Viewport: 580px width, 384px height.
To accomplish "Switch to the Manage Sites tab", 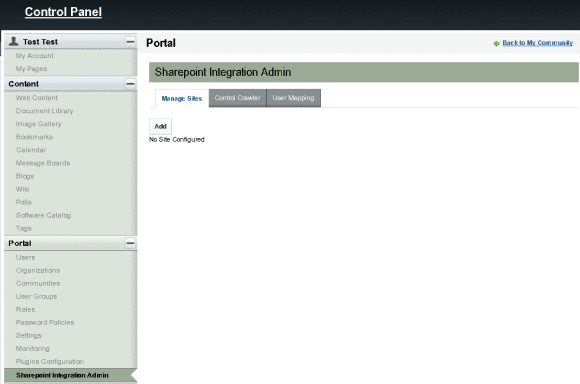I will point(182,98).
